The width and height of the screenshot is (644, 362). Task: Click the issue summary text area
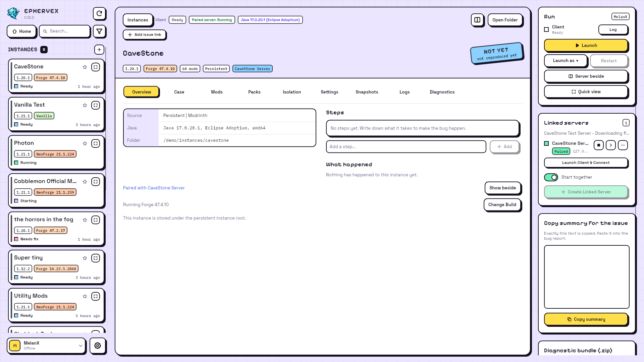(587, 277)
